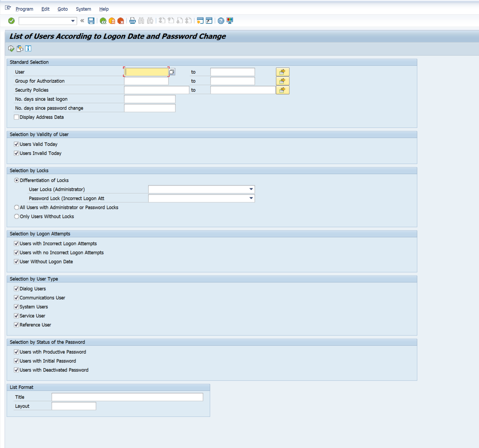Click the Print icon in toolbar
The height and width of the screenshot is (448, 479).
click(x=133, y=21)
